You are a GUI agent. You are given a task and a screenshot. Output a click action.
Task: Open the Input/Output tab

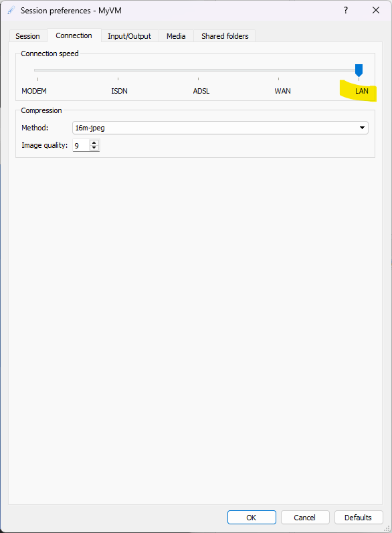click(129, 36)
